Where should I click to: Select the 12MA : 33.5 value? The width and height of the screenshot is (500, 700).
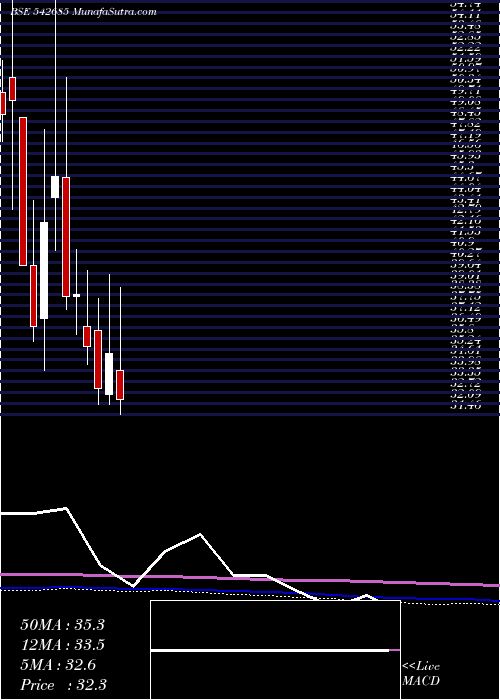click(62, 645)
